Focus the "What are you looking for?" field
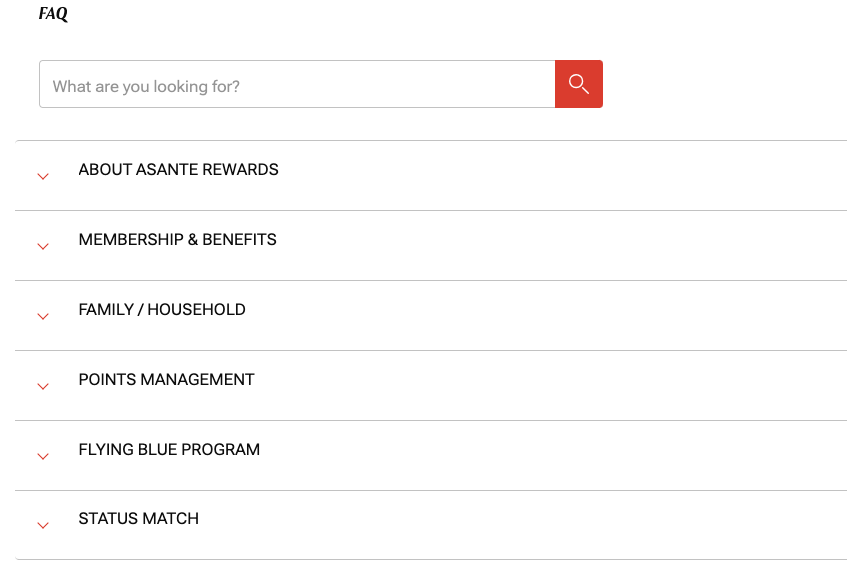 pyautogui.click(x=296, y=86)
